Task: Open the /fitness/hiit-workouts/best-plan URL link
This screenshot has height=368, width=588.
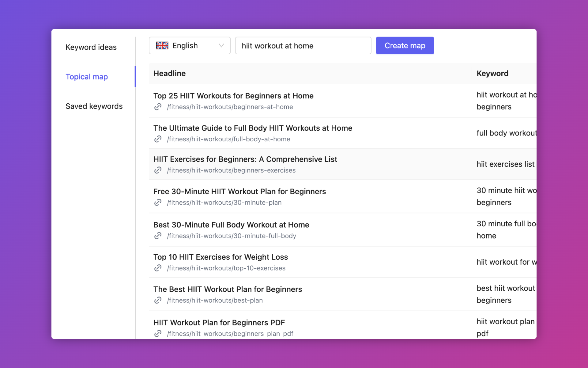Action: (215, 300)
